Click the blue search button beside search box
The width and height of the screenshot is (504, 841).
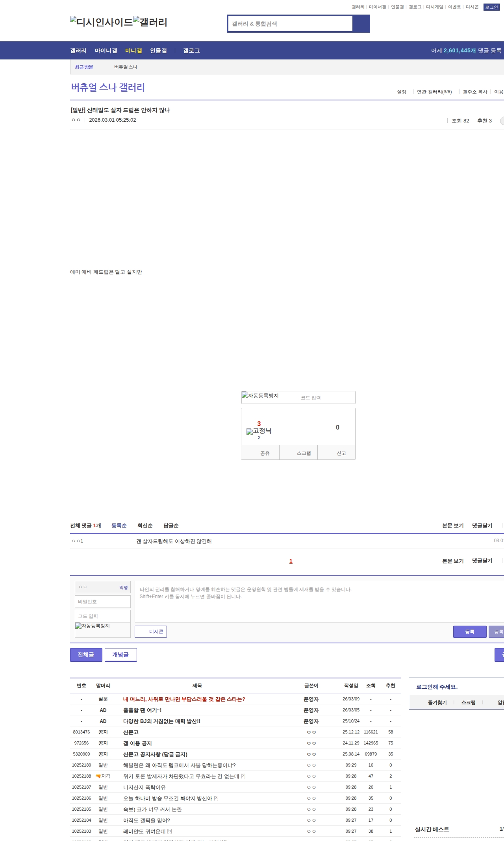click(x=361, y=24)
